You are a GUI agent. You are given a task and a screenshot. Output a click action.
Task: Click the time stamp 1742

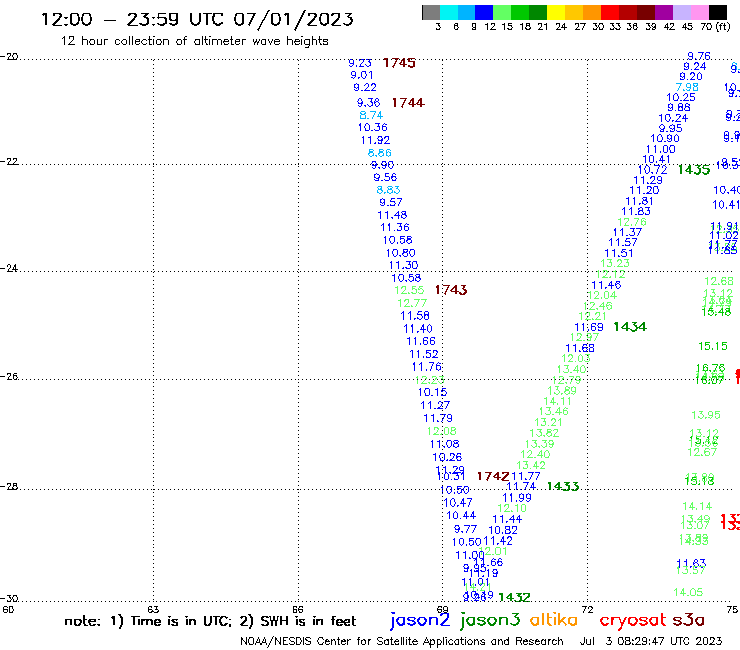coord(493,476)
